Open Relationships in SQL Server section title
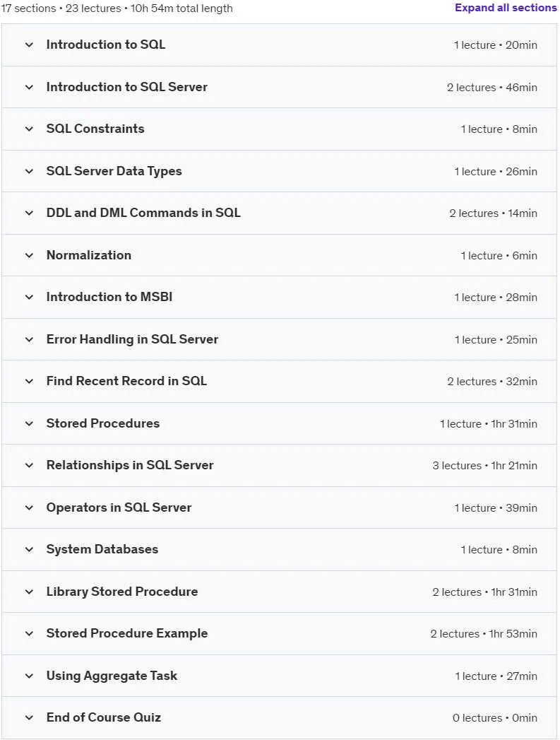 130,465
